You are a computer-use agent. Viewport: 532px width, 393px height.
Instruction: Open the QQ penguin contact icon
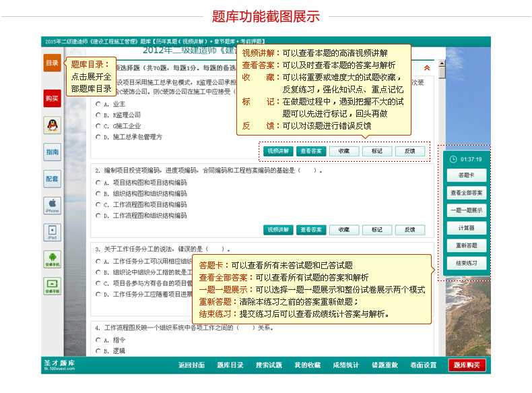(x=52, y=125)
